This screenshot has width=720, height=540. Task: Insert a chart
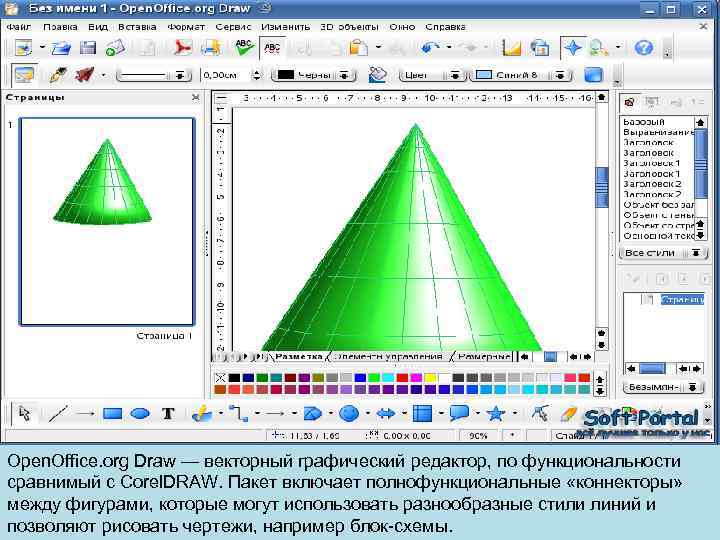point(512,48)
